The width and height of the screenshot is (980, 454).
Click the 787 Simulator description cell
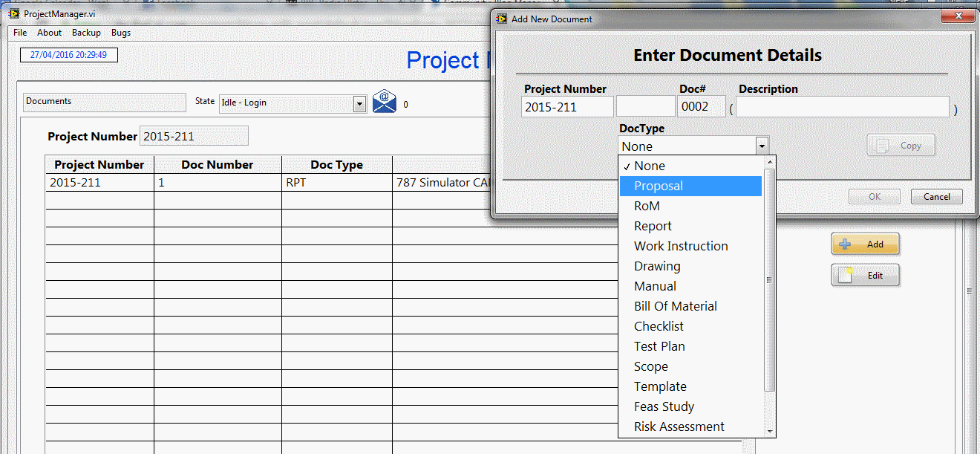(442, 183)
